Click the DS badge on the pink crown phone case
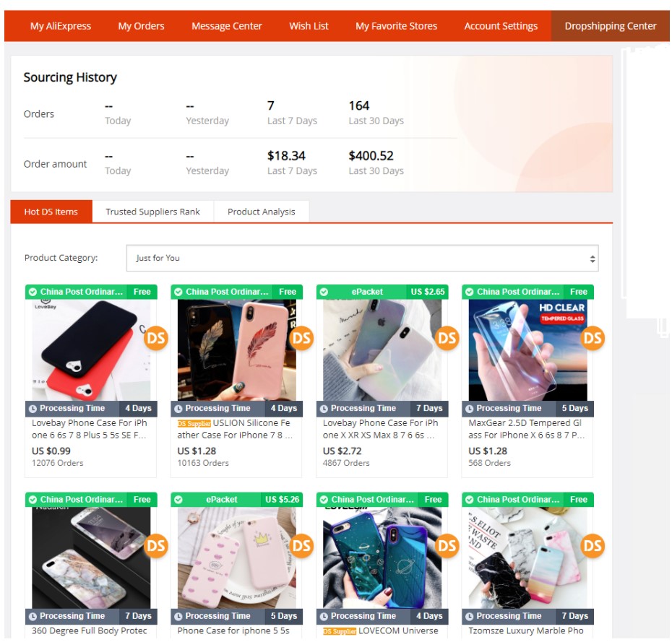The image size is (672, 642). point(301,546)
